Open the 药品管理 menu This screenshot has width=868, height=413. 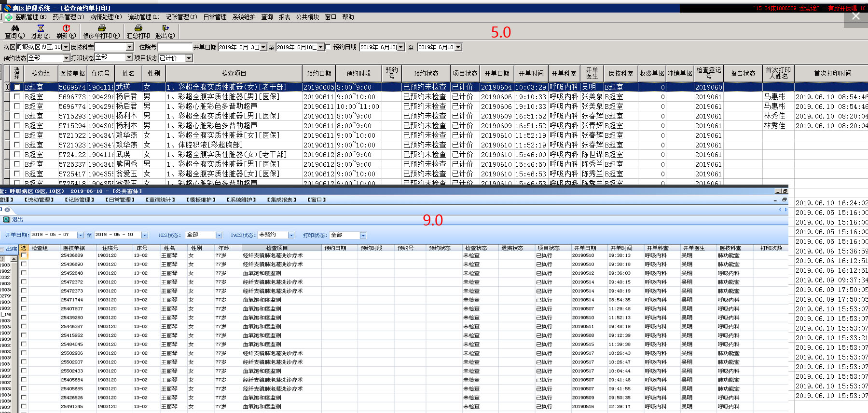click(x=69, y=17)
